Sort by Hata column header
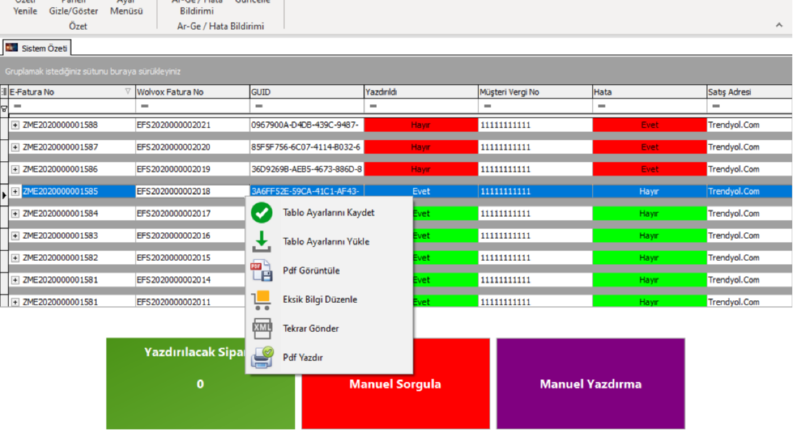This screenshot has height=446, width=793. [649, 92]
